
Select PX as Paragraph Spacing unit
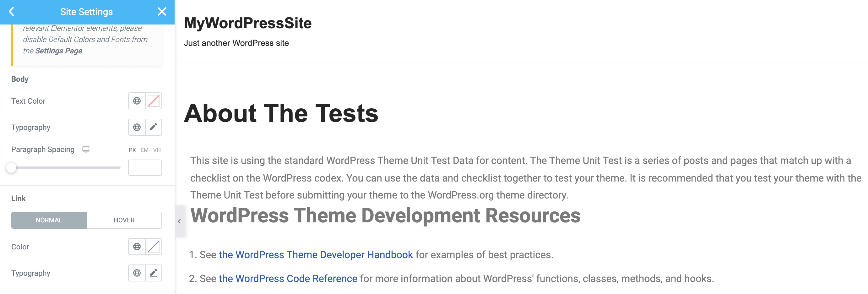132,150
